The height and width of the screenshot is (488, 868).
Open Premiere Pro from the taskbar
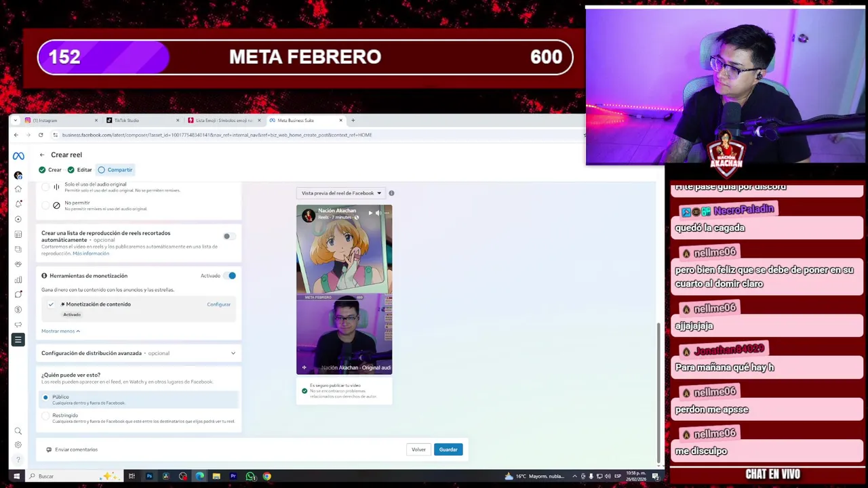click(233, 476)
